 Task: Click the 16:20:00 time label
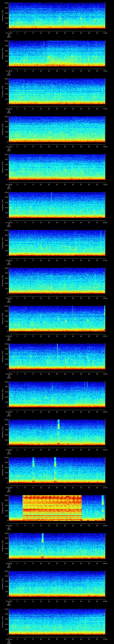[9, 260]
